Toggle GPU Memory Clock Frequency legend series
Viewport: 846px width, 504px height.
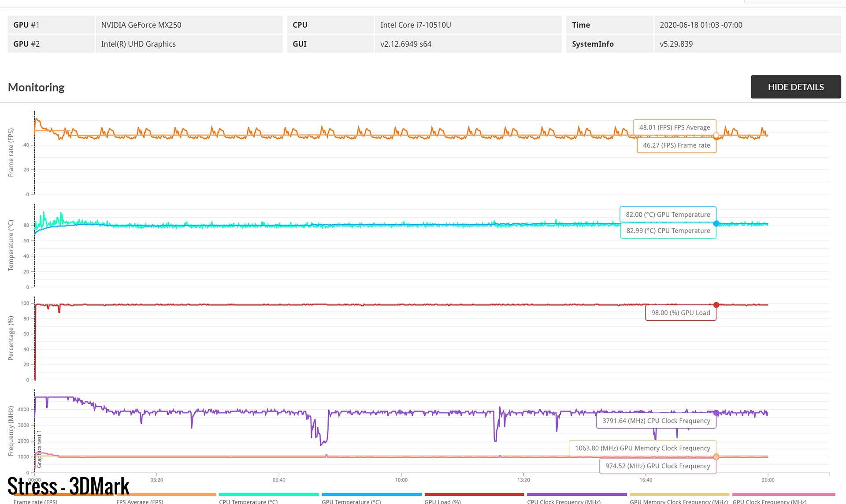point(679,501)
